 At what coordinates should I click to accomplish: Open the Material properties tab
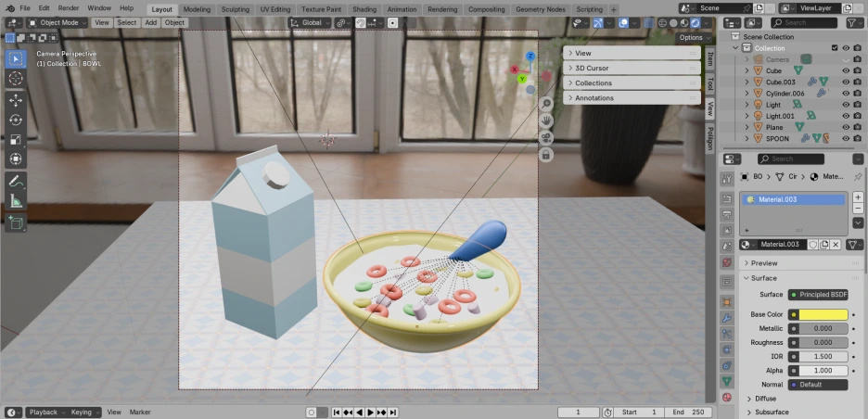pos(727,397)
